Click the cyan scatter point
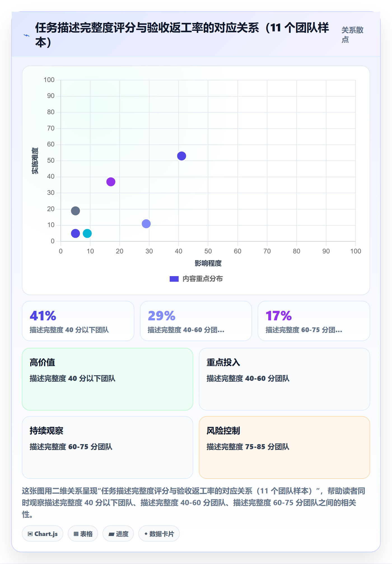The height and width of the screenshot is (564, 392). tap(87, 233)
